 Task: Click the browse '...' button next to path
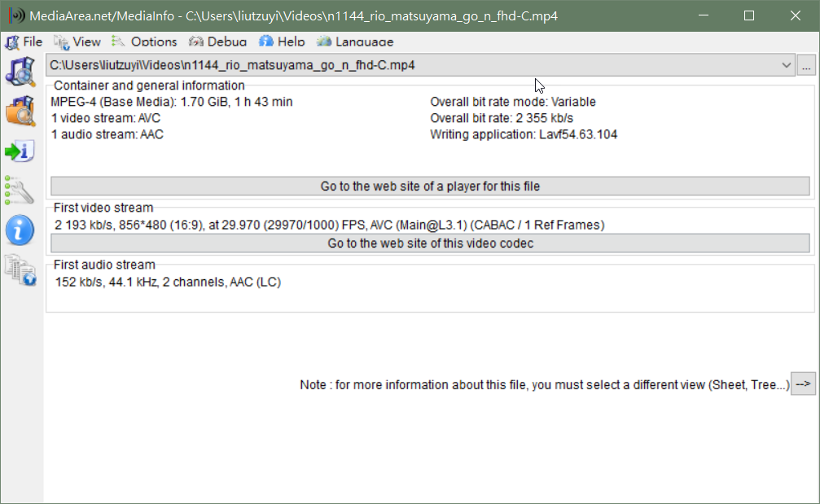[806, 65]
